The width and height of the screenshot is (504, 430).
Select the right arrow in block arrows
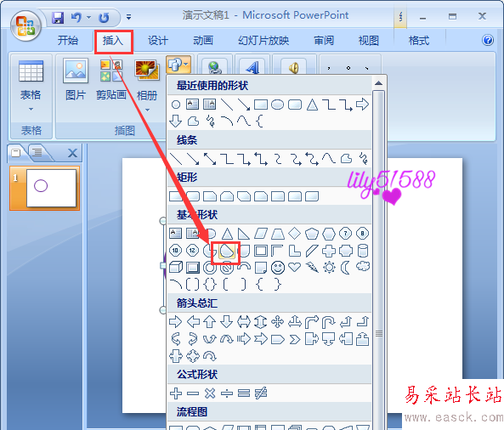click(175, 322)
